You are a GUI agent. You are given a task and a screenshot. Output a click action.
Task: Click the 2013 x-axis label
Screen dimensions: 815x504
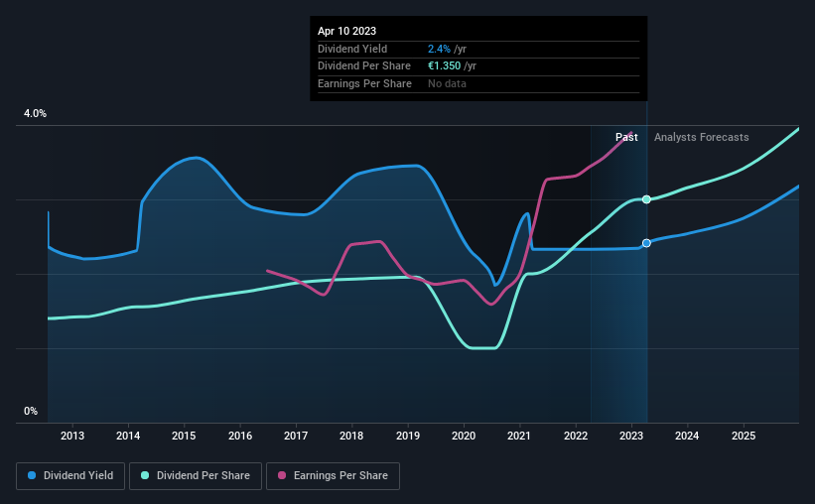(x=72, y=436)
